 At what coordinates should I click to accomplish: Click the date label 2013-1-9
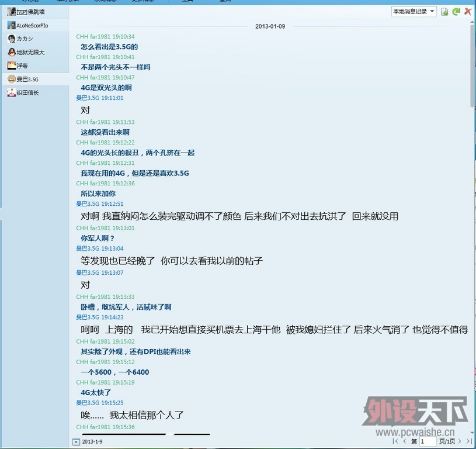coord(92,441)
